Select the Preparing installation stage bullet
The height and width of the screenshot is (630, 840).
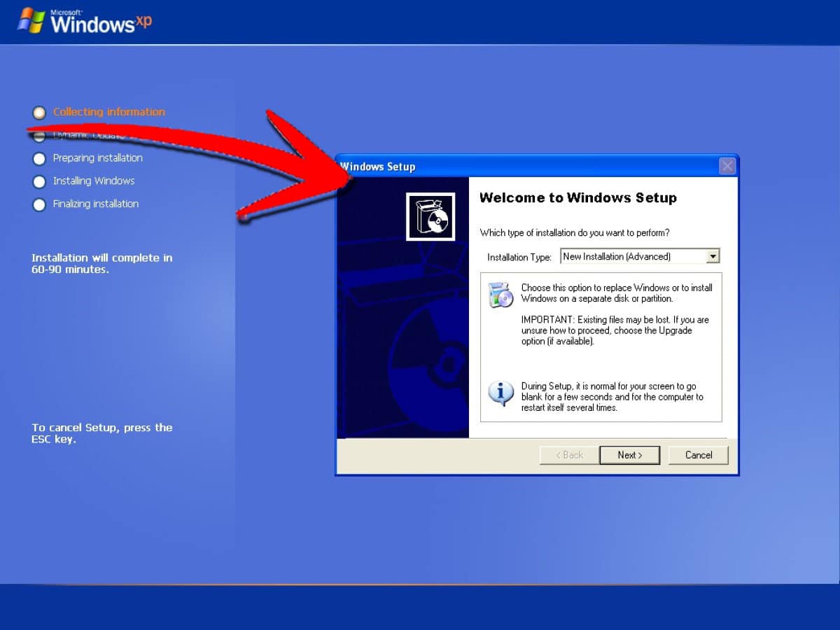coord(39,159)
